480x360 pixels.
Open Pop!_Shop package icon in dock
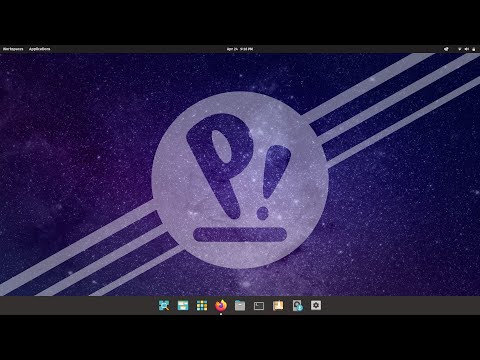tap(278, 305)
